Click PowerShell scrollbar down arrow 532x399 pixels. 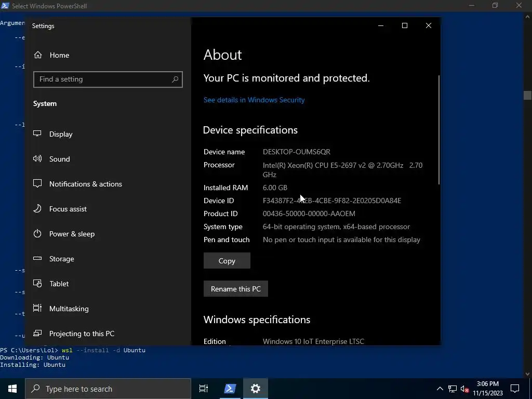pyautogui.click(x=527, y=374)
